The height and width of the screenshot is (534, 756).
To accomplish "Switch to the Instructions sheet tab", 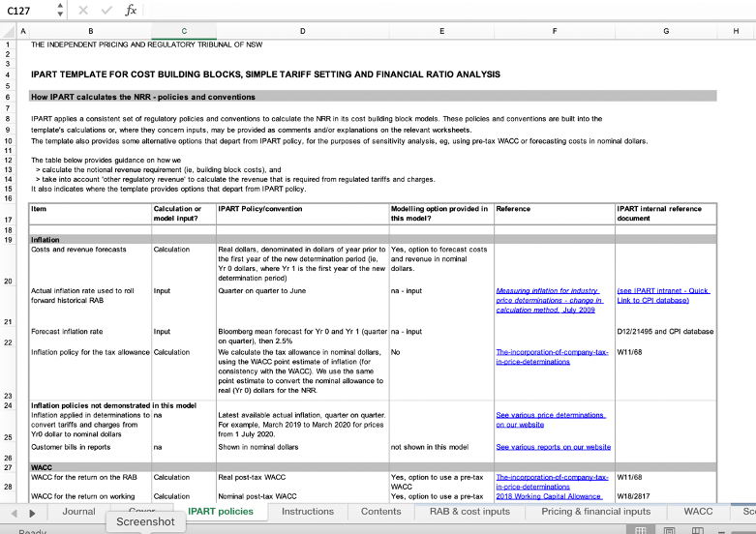I will (307, 511).
